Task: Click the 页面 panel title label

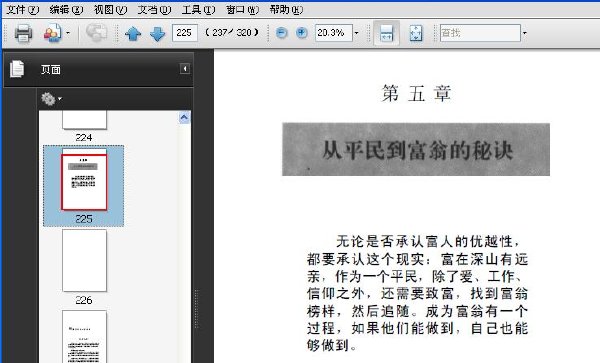Action: click(51, 70)
